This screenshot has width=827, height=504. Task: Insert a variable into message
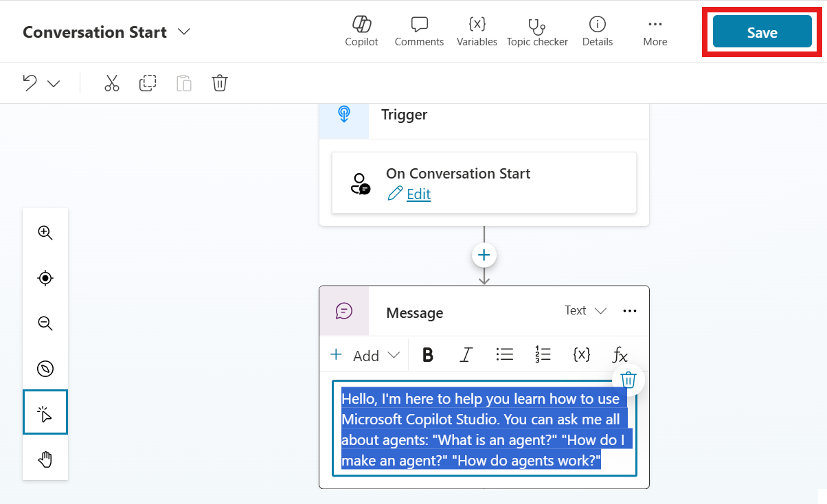pos(581,355)
